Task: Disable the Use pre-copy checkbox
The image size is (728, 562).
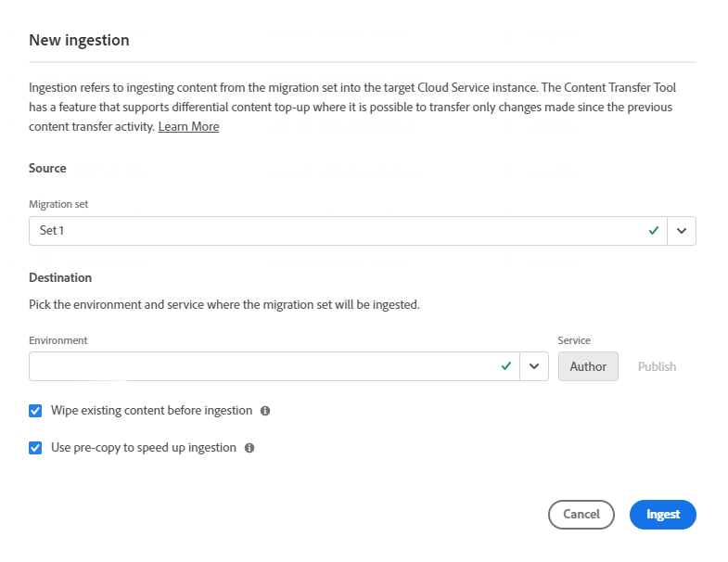Action: [36, 448]
